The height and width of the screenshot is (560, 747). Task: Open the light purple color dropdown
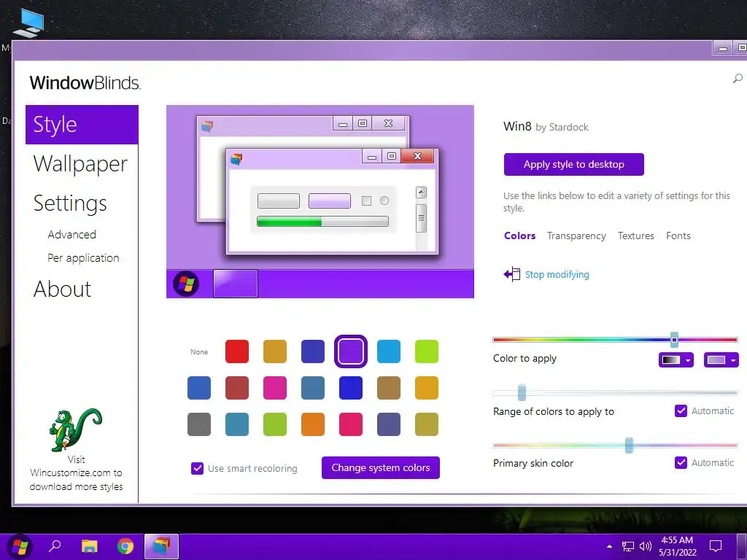[721, 360]
